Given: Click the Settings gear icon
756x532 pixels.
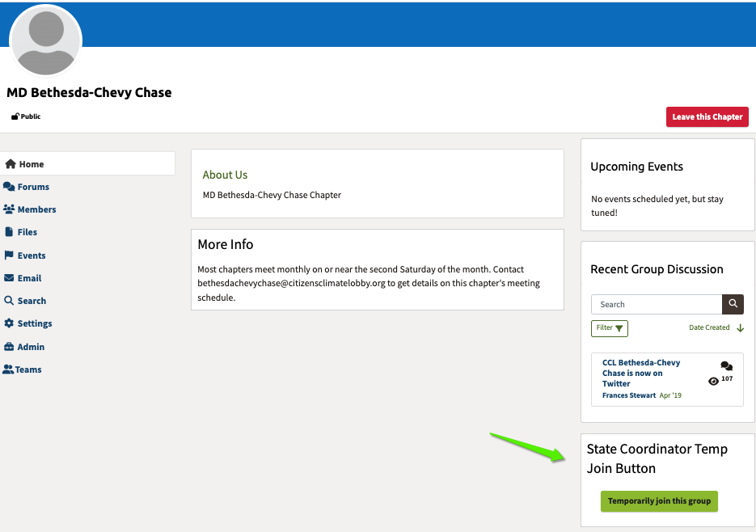Looking at the screenshot, I should tap(9, 323).
